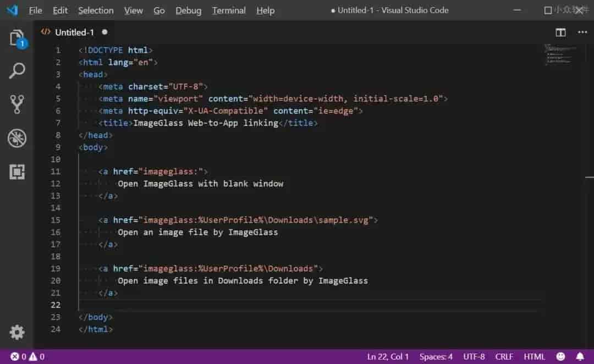Click the closing </html> tag on line 24

(96, 329)
